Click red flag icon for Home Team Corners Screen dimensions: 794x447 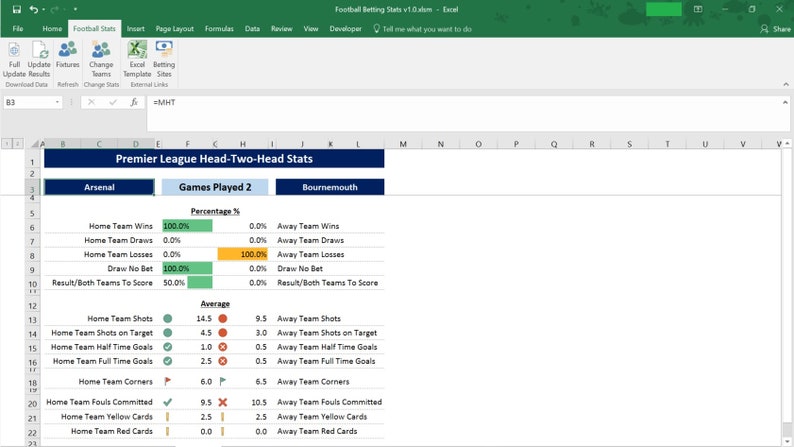[x=168, y=381]
